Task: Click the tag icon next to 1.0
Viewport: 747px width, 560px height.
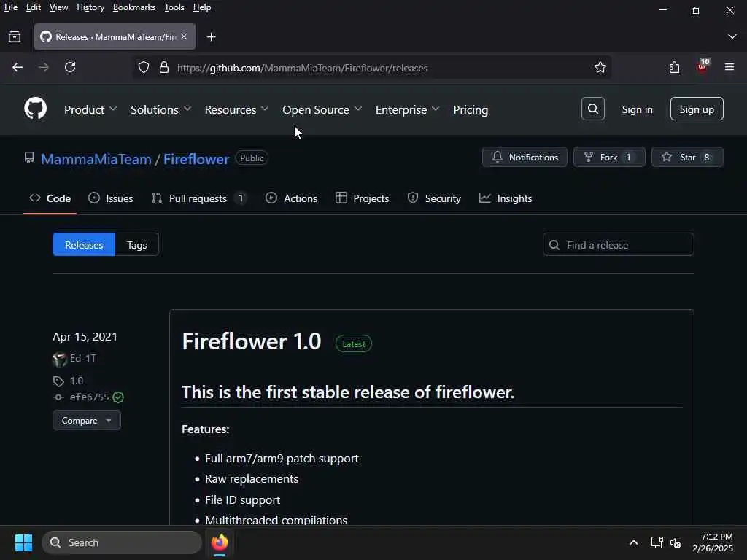Action: [x=58, y=381]
